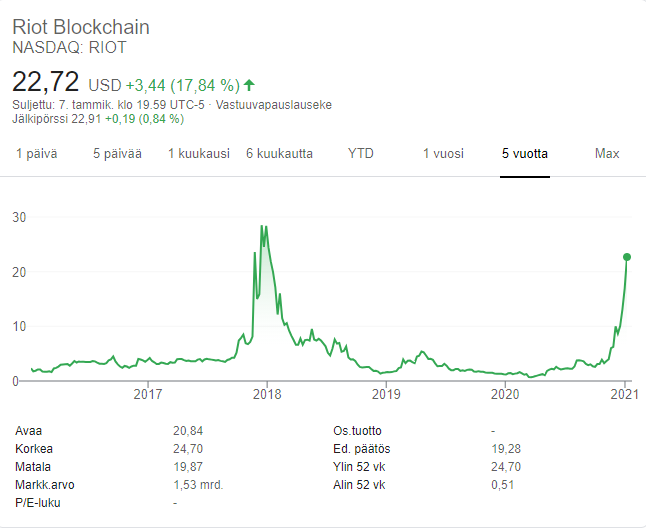Click the green endpoint dot on the chart
Image resolution: width=646 pixels, height=528 pixels.
click(627, 257)
